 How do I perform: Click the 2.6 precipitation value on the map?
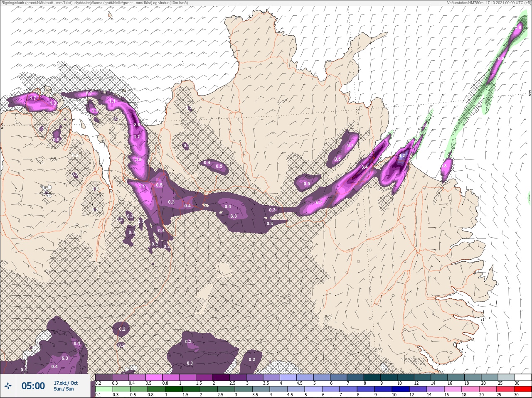pos(137,125)
